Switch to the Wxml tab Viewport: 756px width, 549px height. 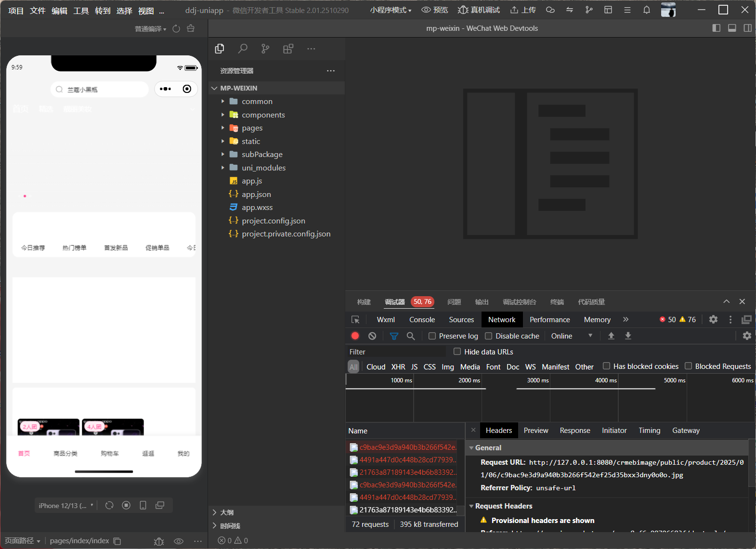[386, 319]
